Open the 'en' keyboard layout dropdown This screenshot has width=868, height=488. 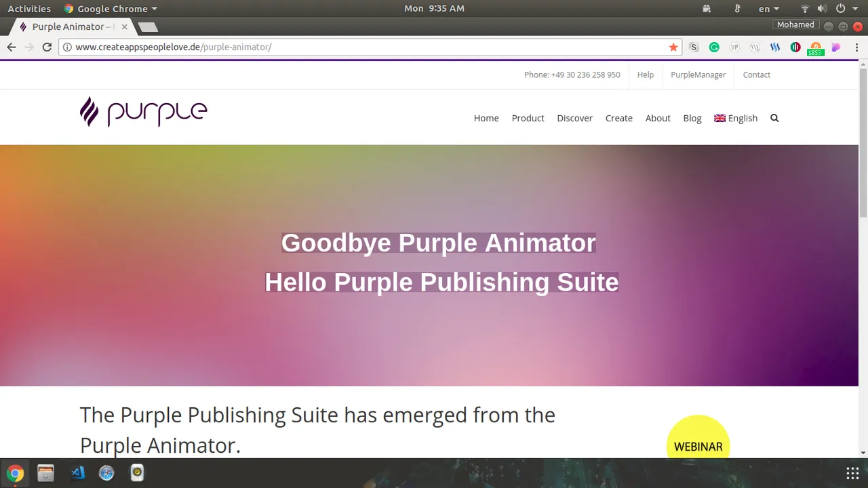(x=769, y=9)
